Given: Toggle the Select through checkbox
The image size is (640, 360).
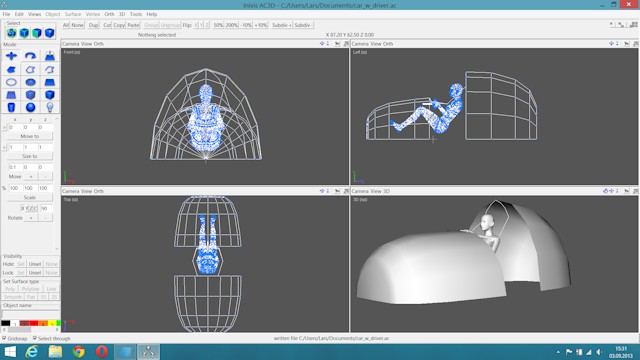Looking at the screenshot, I should pos(35,338).
